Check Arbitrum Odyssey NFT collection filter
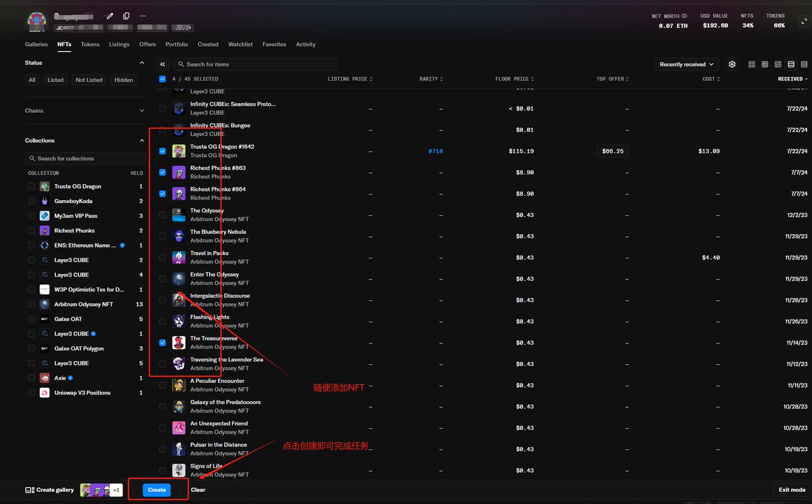This screenshot has width=812, height=504. (32, 304)
